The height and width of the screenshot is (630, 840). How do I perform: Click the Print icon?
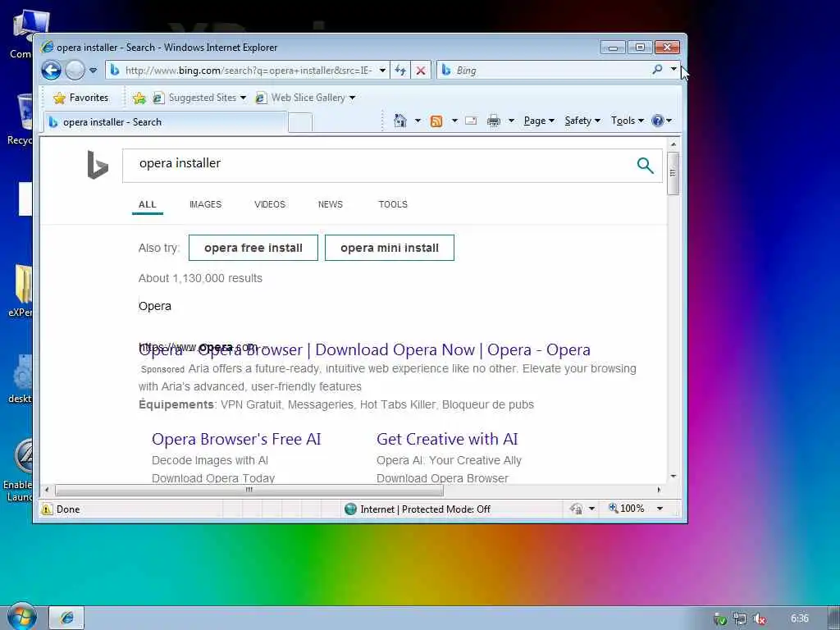tap(493, 121)
